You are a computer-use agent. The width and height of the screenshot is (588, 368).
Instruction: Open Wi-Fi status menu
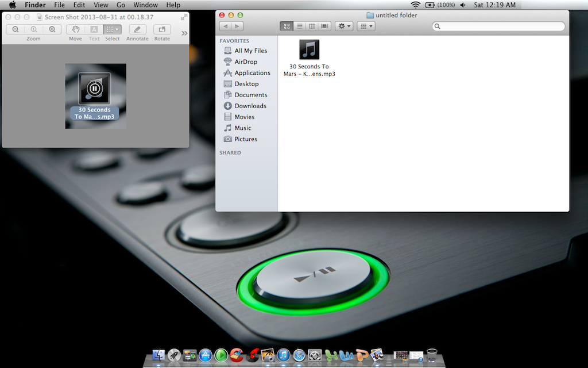pyautogui.click(x=416, y=5)
